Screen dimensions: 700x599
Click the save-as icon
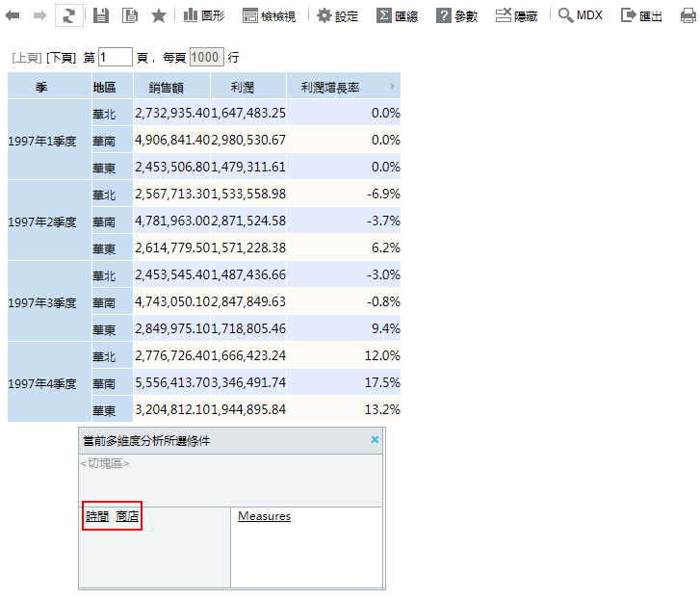pyautogui.click(x=130, y=15)
